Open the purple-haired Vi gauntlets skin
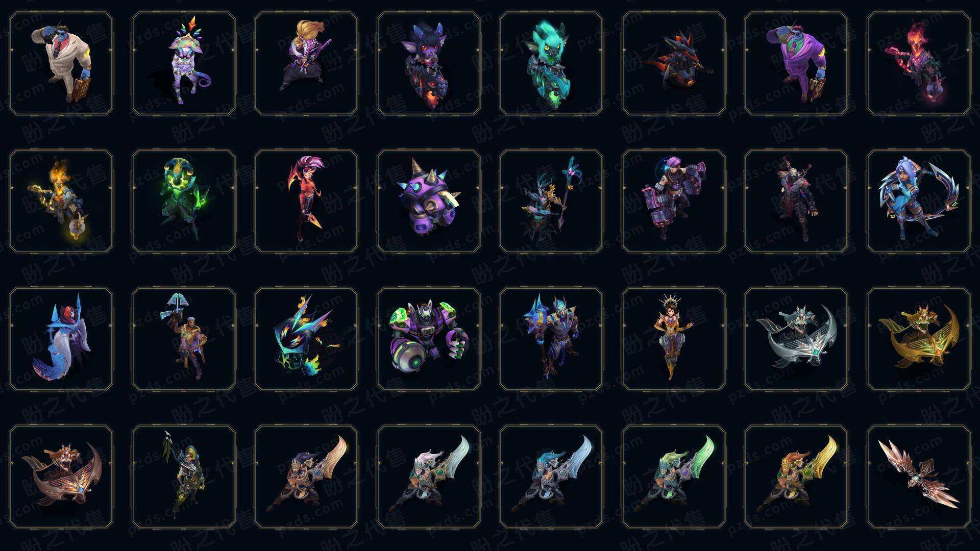Screen dimensions: 980x551 [x=674, y=201]
